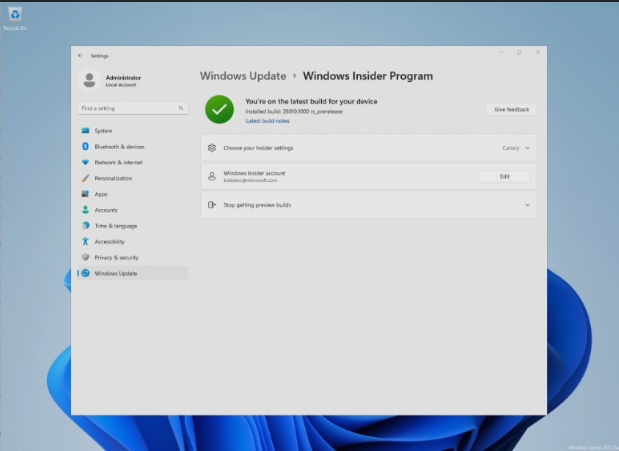Click the System monitor icon
Screen dimensions: 619x451
85,130
